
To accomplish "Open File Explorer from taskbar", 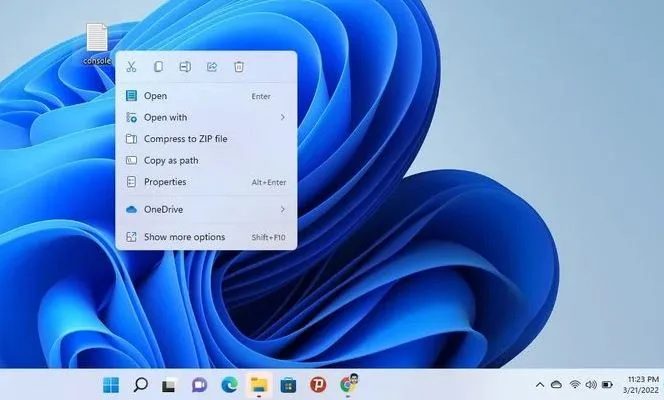I will 259,385.
